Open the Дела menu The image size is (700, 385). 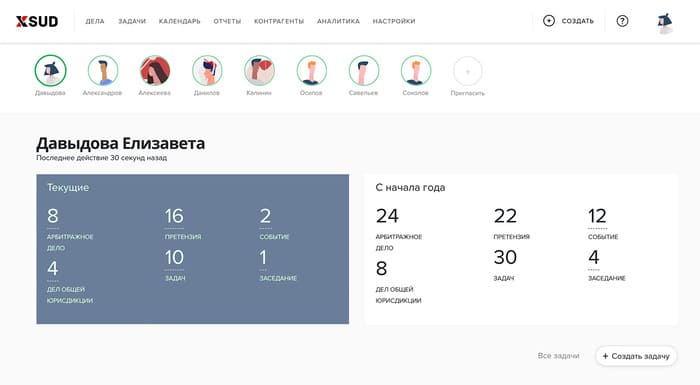coord(95,21)
